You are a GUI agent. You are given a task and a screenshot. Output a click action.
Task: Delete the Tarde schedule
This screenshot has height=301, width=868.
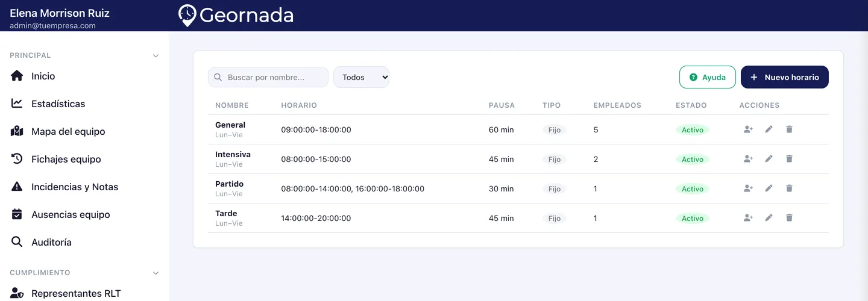point(789,218)
